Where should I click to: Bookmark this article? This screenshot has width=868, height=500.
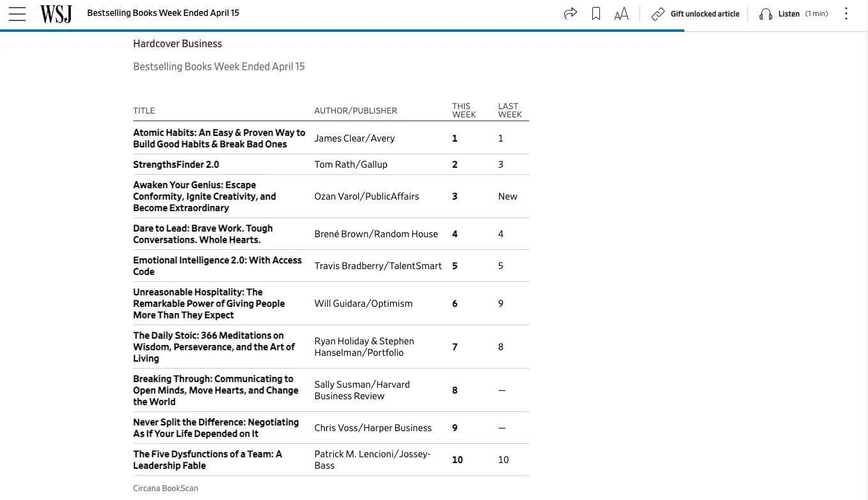coord(596,13)
